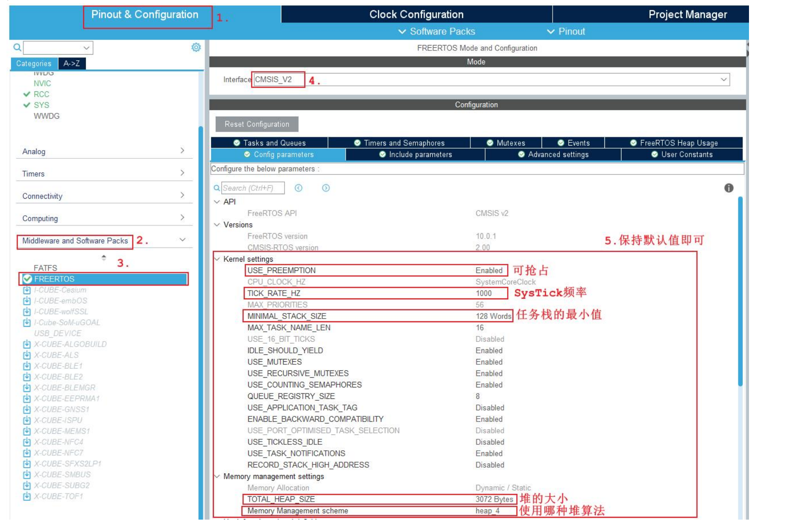
Task: Click the download icon beside X-CUBE-NFC7
Action: point(27,453)
